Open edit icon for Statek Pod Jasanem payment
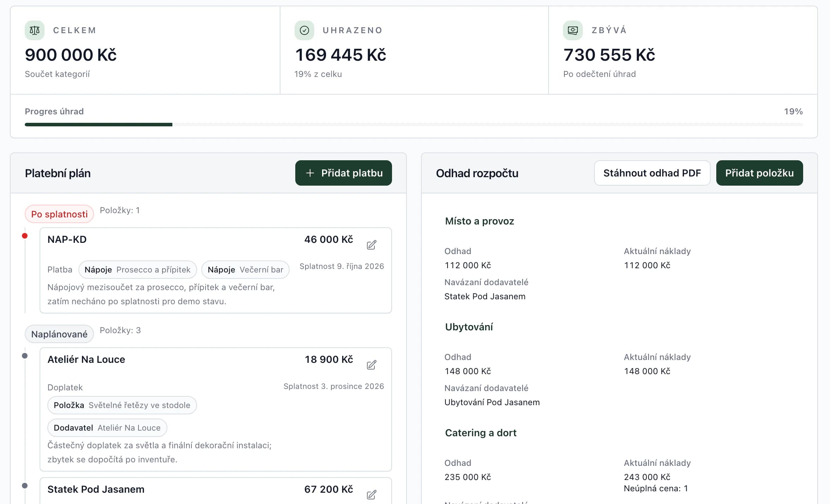Image resolution: width=830 pixels, height=504 pixels. (371, 495)
